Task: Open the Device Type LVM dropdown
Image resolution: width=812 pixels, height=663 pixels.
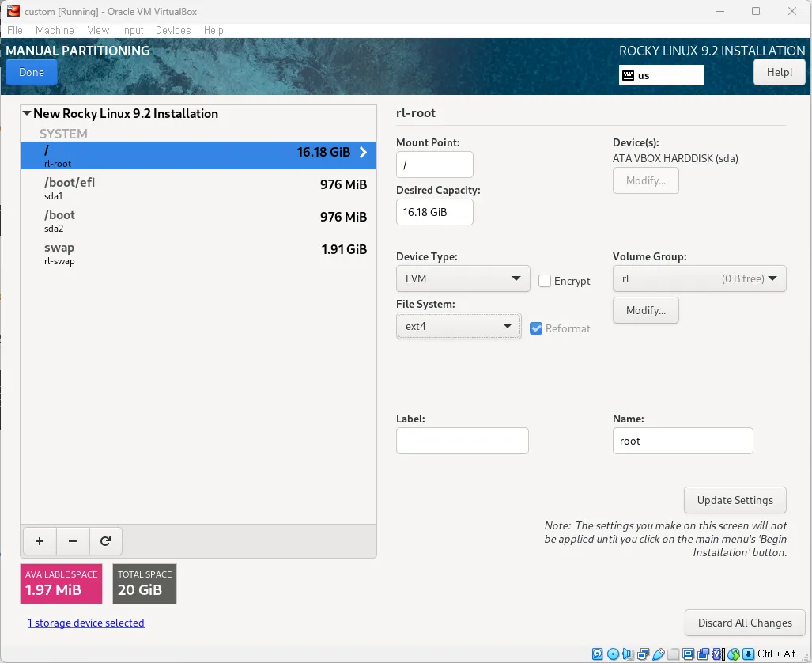Action: click(463, 278)
